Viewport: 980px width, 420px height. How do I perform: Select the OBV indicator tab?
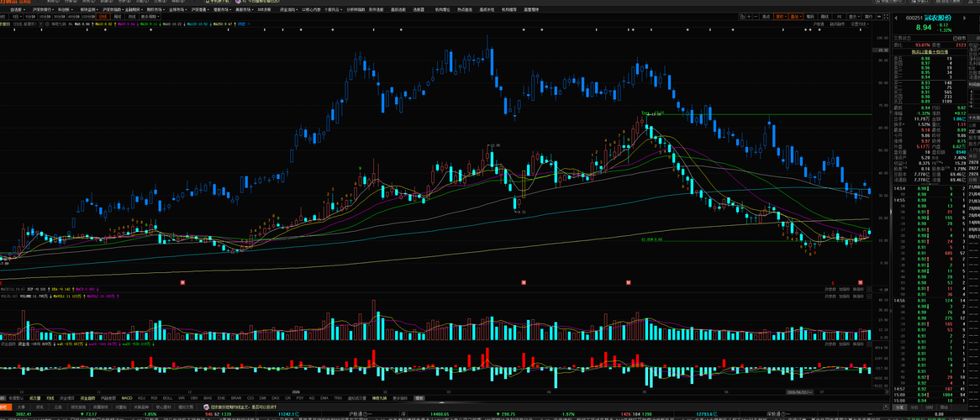point(194,398)
